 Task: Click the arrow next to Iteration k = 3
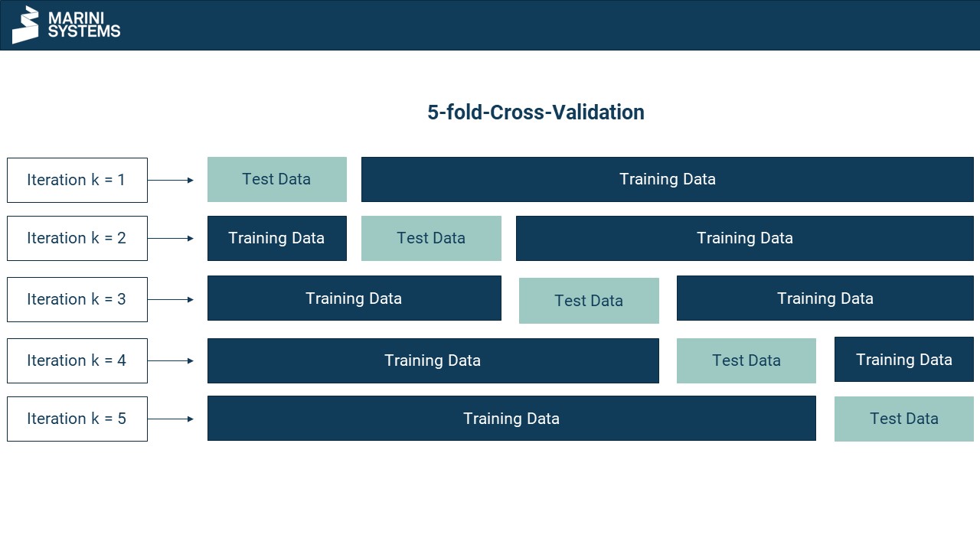[x=171, y=300]
